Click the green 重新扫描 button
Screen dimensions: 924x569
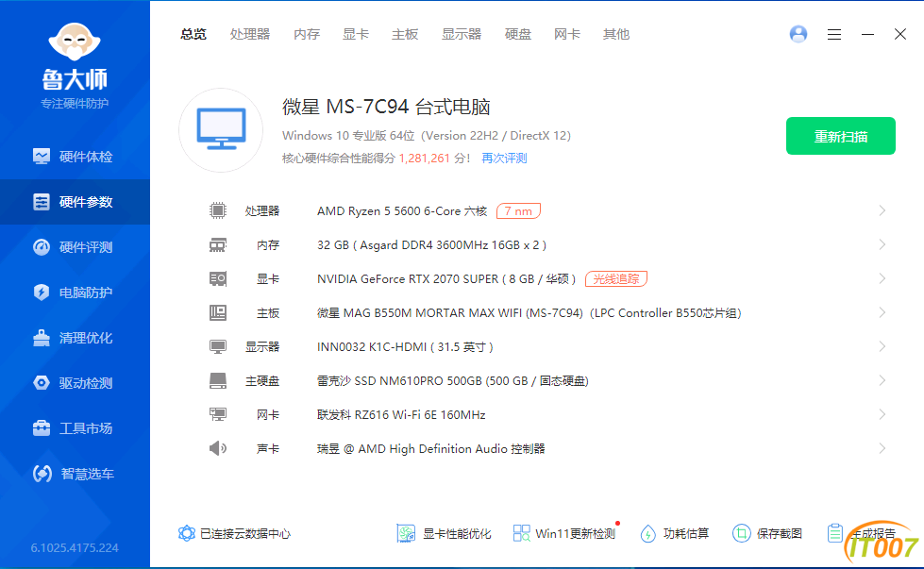(841, 136)
